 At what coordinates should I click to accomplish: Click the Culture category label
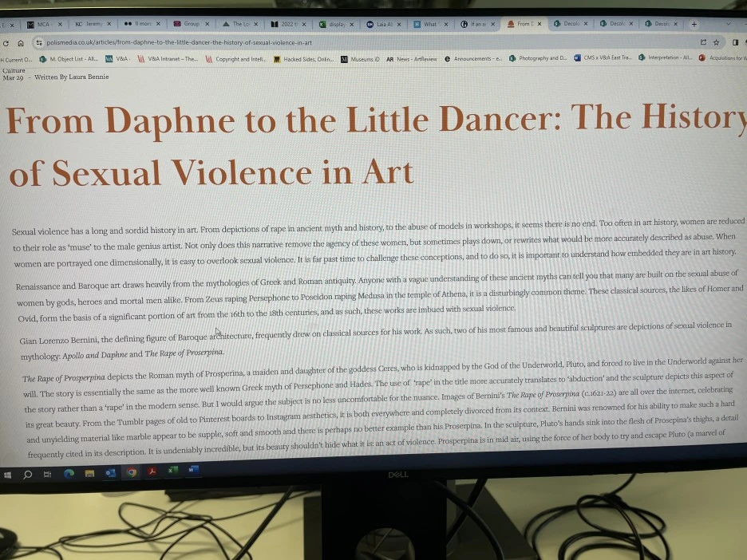click(x=14, y=70)
